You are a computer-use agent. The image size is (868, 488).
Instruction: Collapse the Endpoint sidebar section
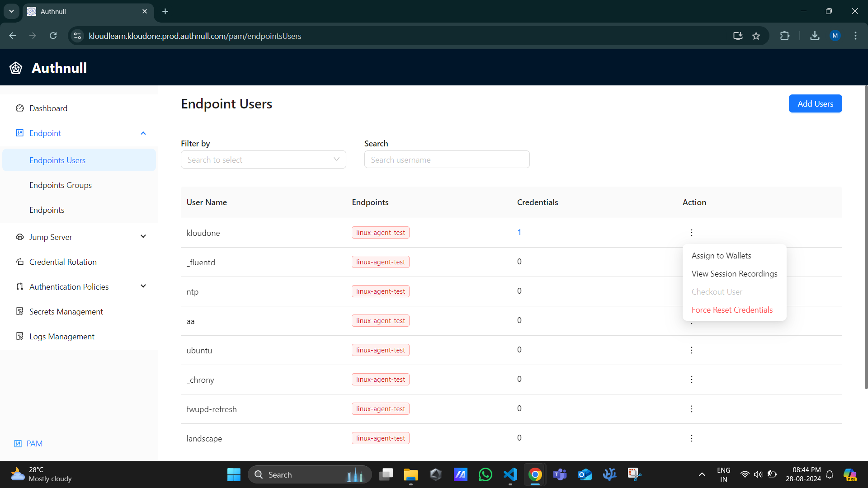[143, 133]
